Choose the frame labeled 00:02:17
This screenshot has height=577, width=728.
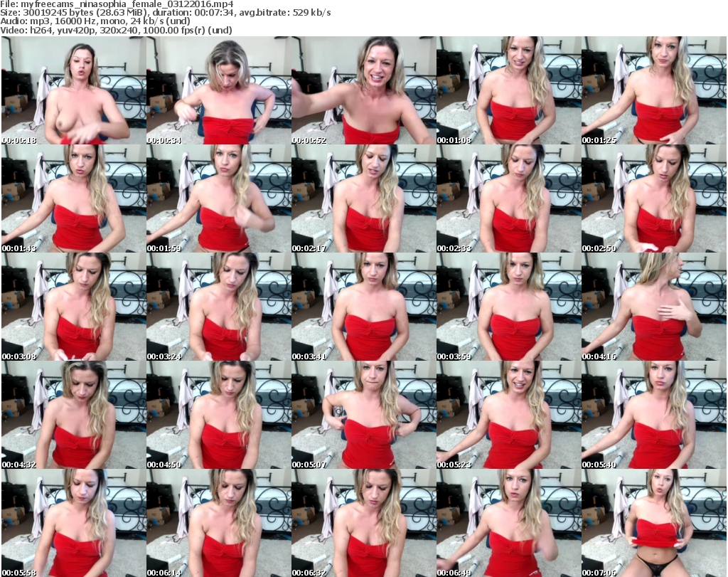[x=363, y=198]
